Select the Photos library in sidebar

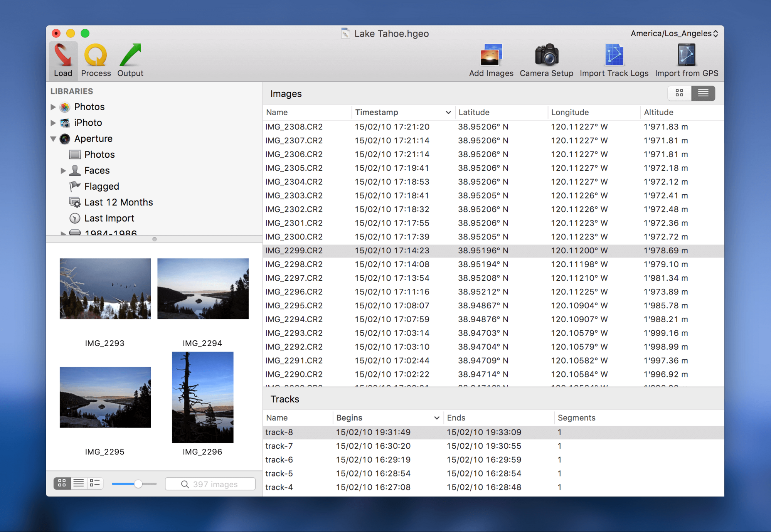point(89,107)
